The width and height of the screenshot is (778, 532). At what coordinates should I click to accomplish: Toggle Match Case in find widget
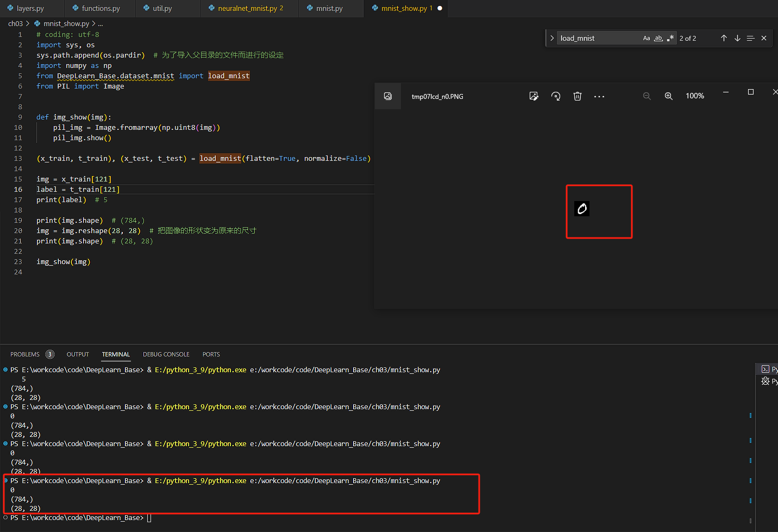point(647,38)
